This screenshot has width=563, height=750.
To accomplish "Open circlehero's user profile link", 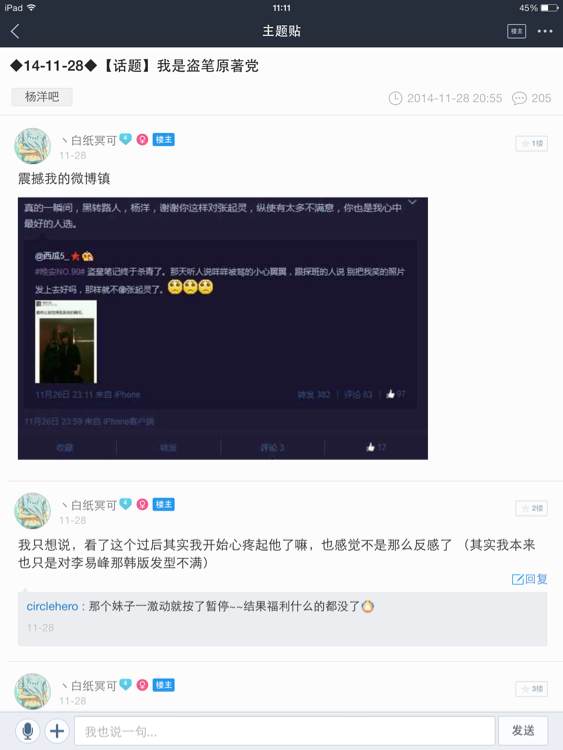I will [x=52, y=606].
